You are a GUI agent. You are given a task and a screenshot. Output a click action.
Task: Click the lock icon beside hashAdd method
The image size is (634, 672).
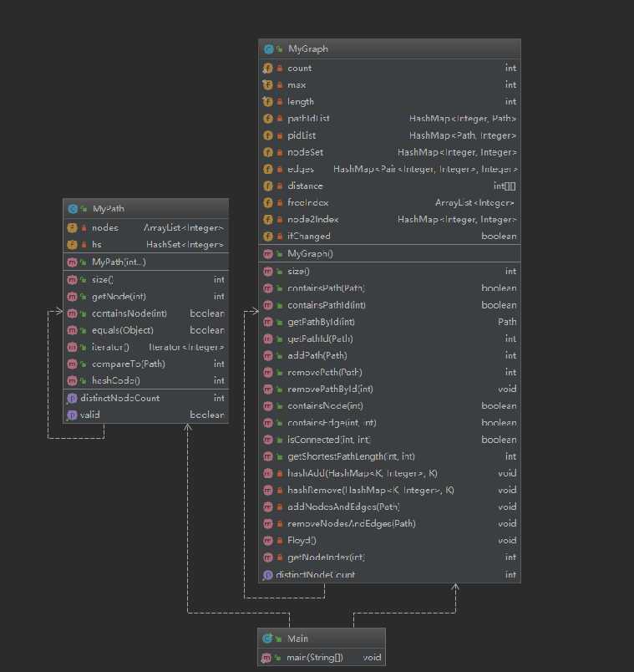[279, 474]
